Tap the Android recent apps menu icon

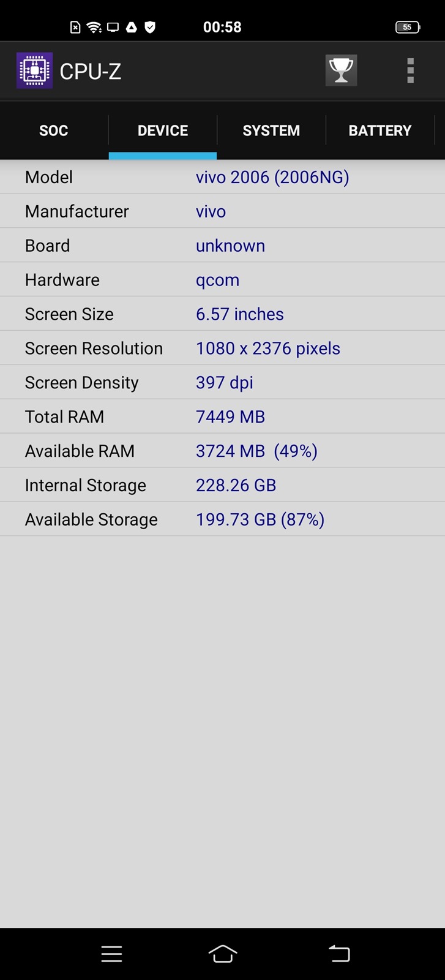111,954
